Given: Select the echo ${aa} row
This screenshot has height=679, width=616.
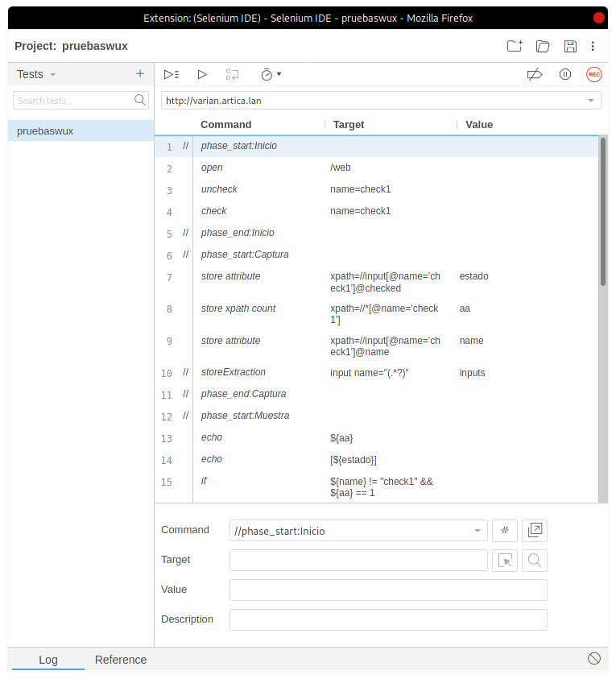Looking at the screenshot, I should (x=376, y=438).
